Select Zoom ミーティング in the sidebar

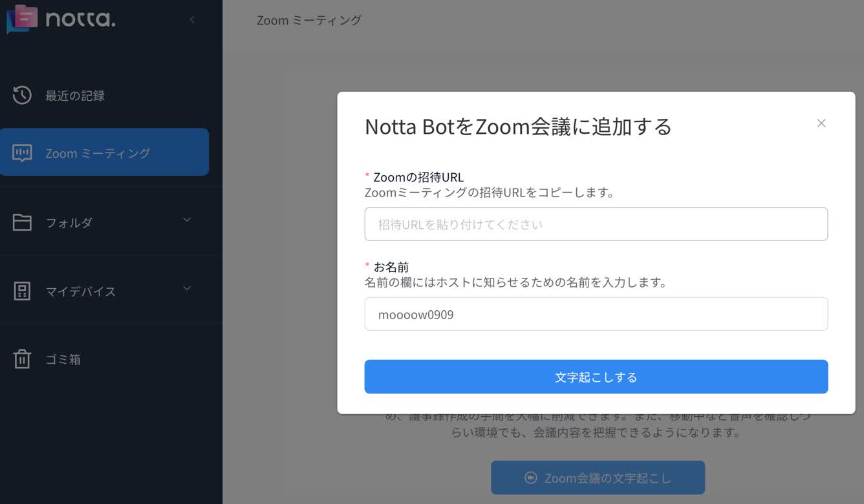[105, 152]
